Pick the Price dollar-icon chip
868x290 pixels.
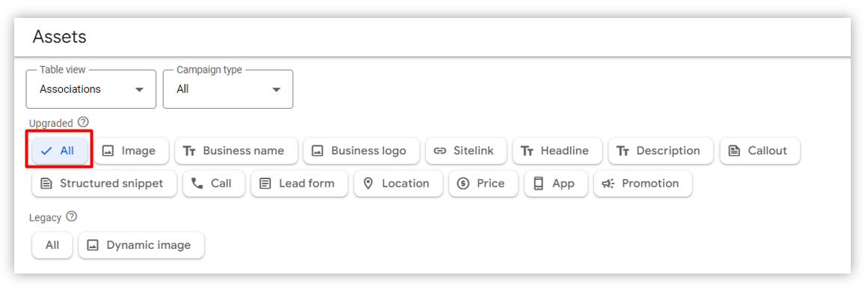[x=483, y=184]
